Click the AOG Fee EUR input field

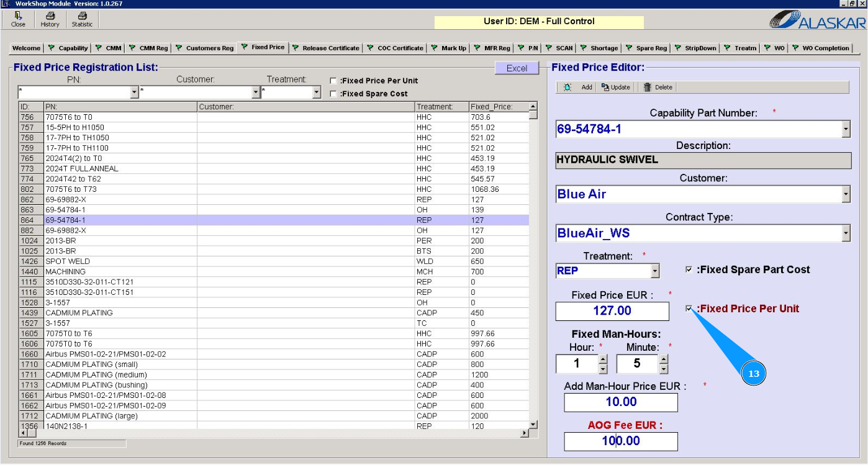click(621, 441)
